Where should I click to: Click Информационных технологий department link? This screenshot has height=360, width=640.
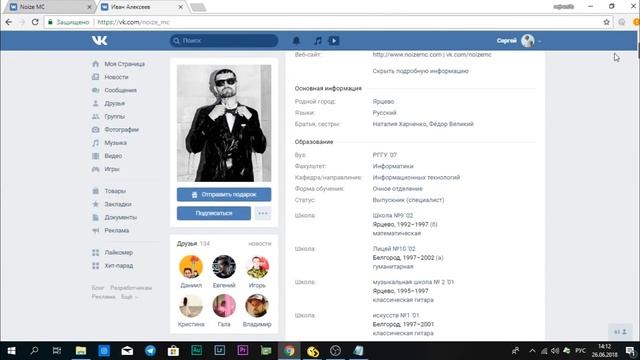pyautogui.click(x=416, y=178)
